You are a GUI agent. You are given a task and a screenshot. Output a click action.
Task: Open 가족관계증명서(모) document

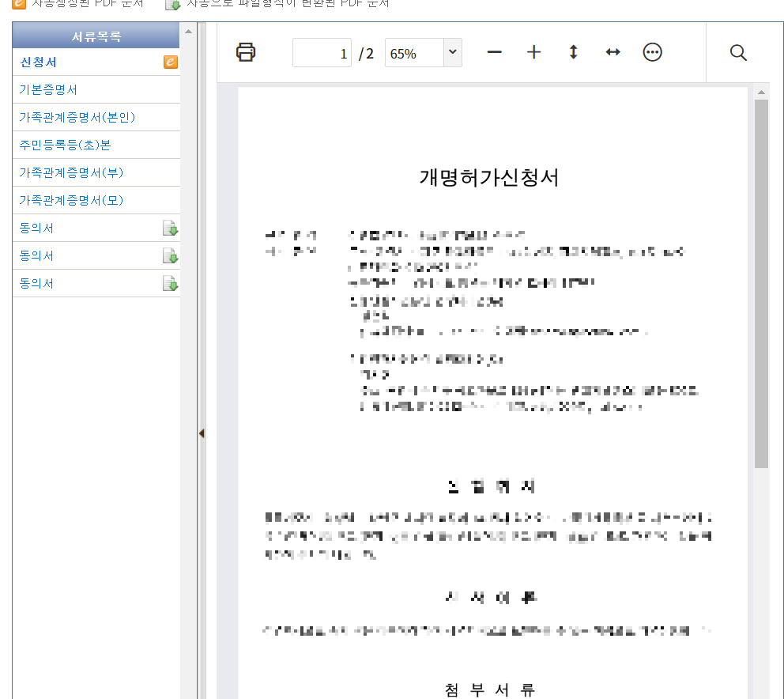[71, 200]
